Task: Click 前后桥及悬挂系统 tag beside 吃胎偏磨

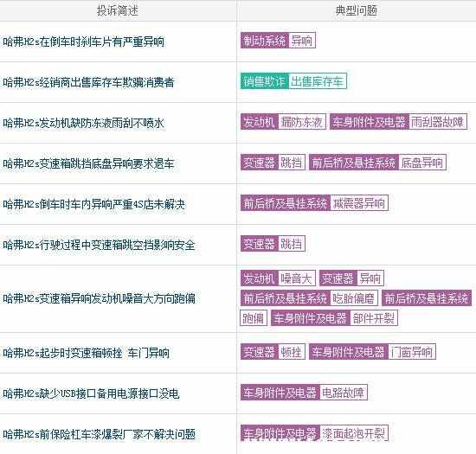Action: pyautogui.click(x=286, y=297)
